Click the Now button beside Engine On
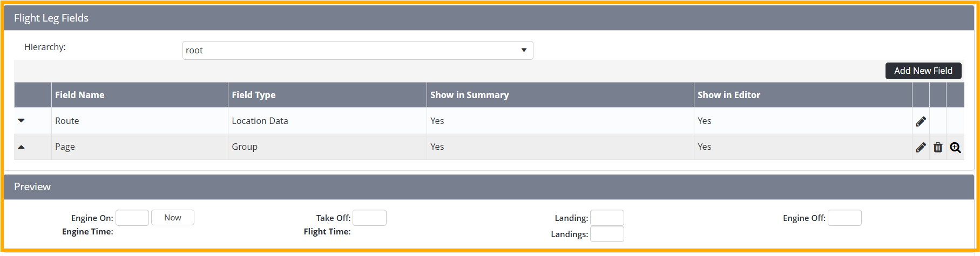Viewport: 980px width, 256px height. [172, 218]
